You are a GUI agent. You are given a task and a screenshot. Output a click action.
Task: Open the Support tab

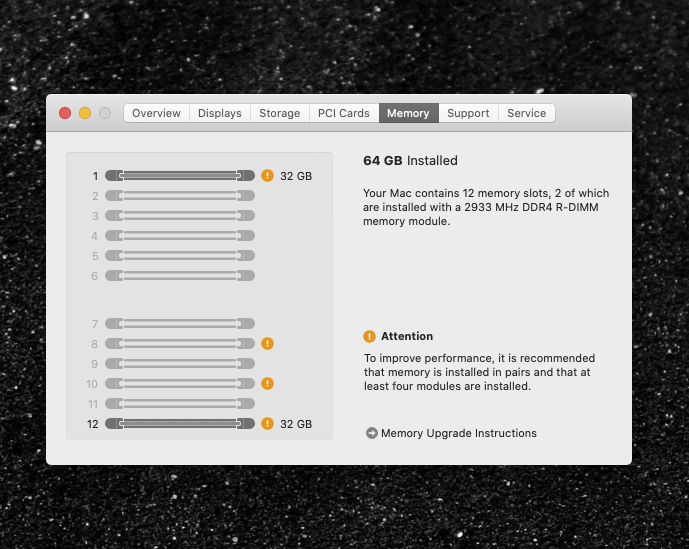[468, 113]
